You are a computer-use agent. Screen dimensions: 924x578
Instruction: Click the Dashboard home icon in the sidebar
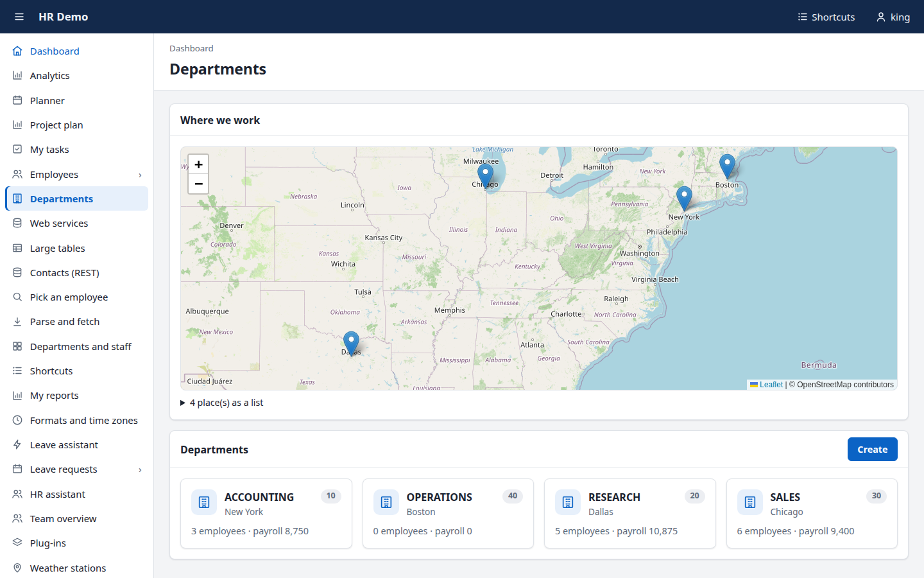point(17,51)
